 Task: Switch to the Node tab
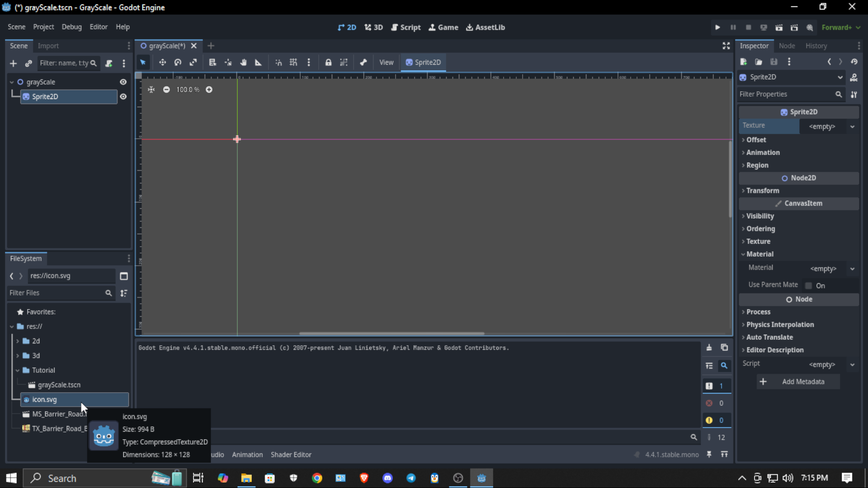coord(787,46)
